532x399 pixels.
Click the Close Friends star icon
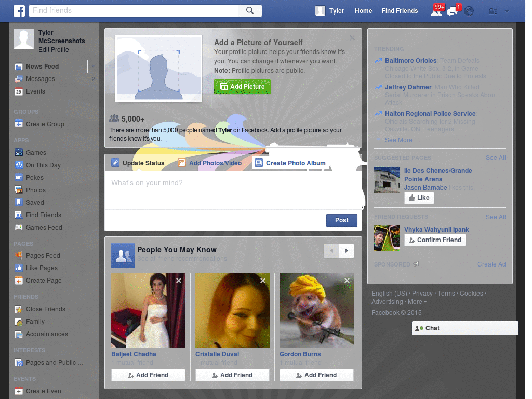pos(19,309)
